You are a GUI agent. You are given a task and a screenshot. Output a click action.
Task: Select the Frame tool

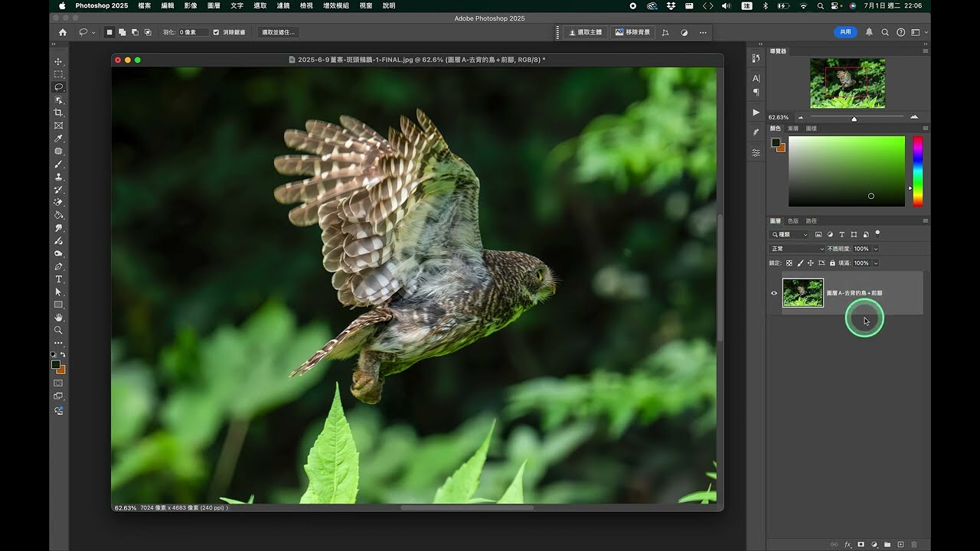pyautogui.click(x=58, y=126)
